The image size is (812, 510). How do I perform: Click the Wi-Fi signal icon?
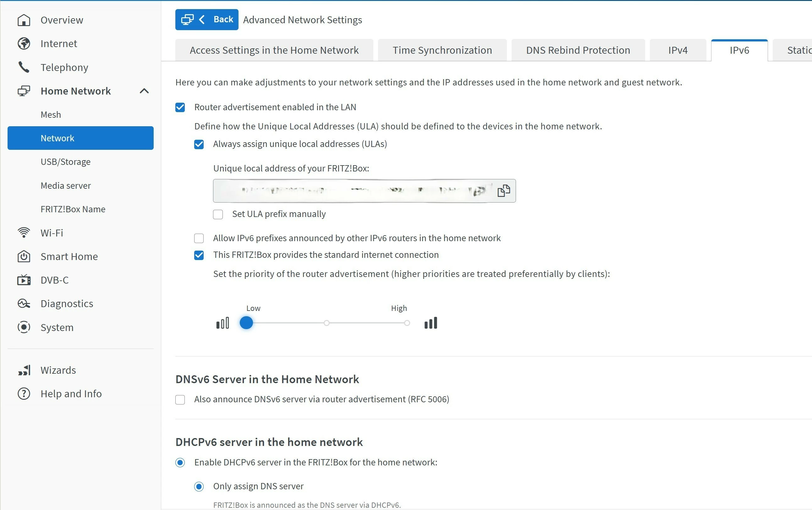click(x=24, y=233)
